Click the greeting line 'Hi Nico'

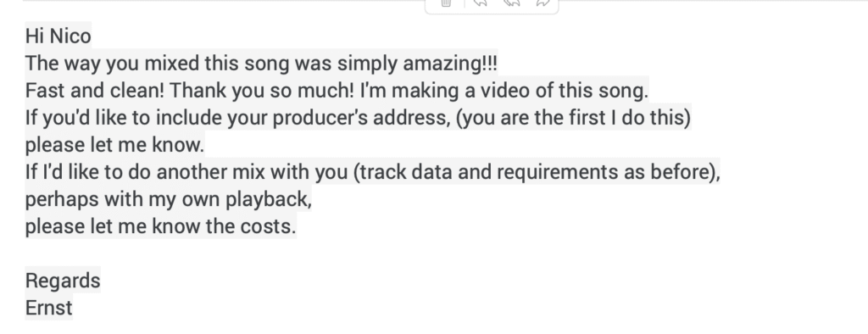[x=58, y=36]
